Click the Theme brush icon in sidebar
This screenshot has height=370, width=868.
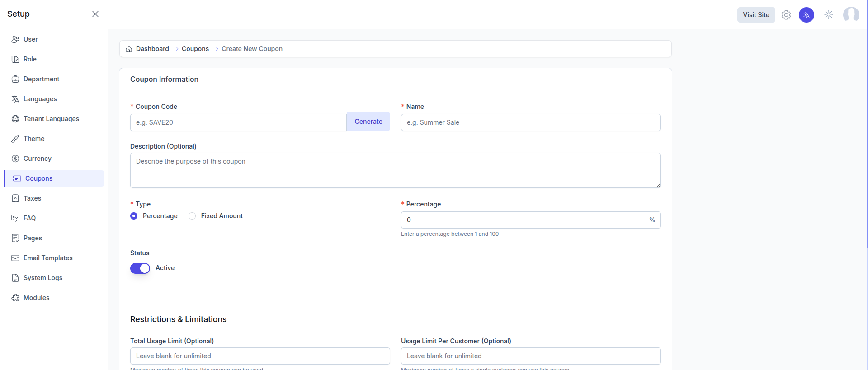[x=15, y=139]
